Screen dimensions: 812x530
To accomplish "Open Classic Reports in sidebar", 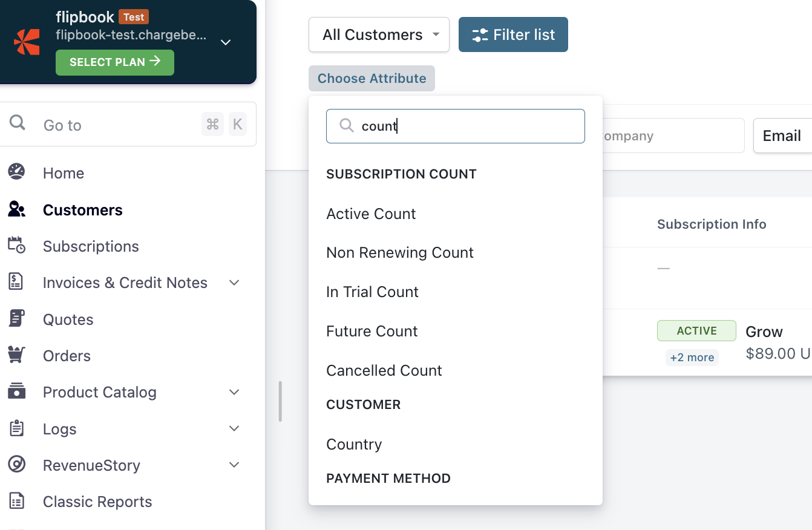I will [x=97, y=502].
